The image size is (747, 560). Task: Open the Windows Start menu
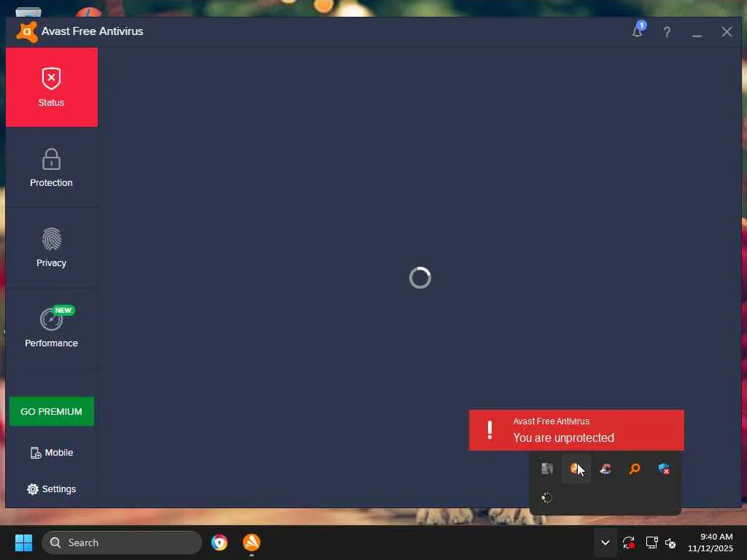pyautogui.click(x=23, y=542)
